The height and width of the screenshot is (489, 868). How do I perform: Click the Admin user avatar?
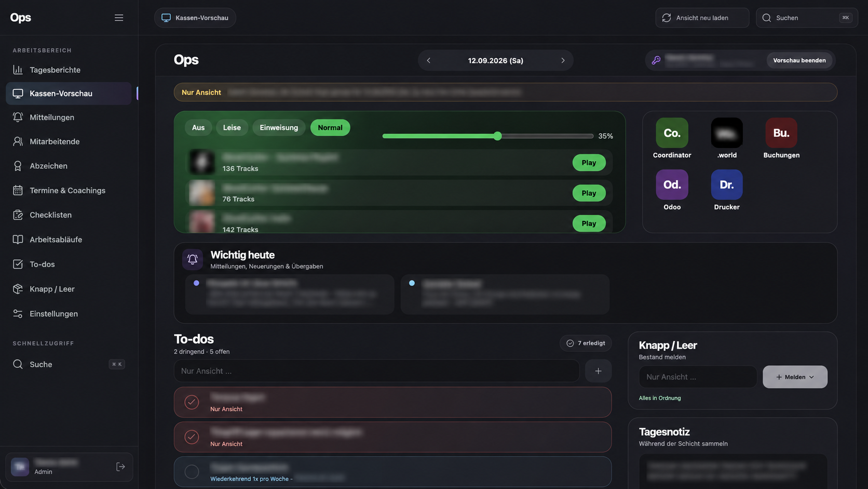point(20,467)
